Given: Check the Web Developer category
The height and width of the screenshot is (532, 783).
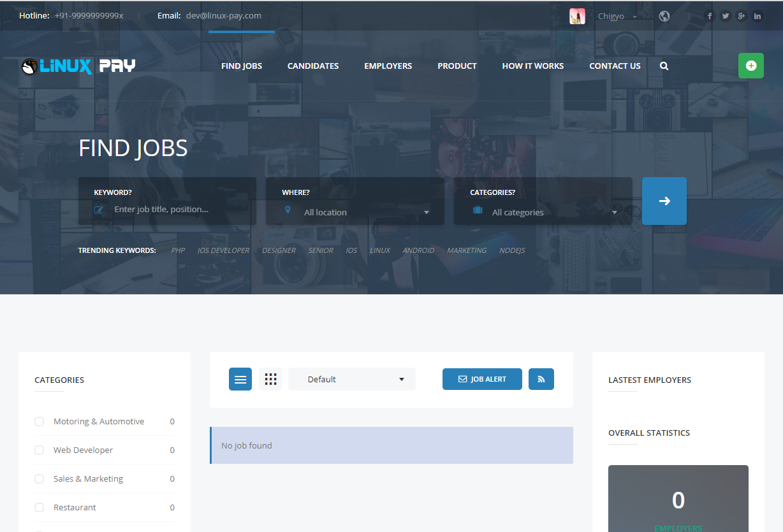Looking at the screenshot, I should click(x=40, y=450).
